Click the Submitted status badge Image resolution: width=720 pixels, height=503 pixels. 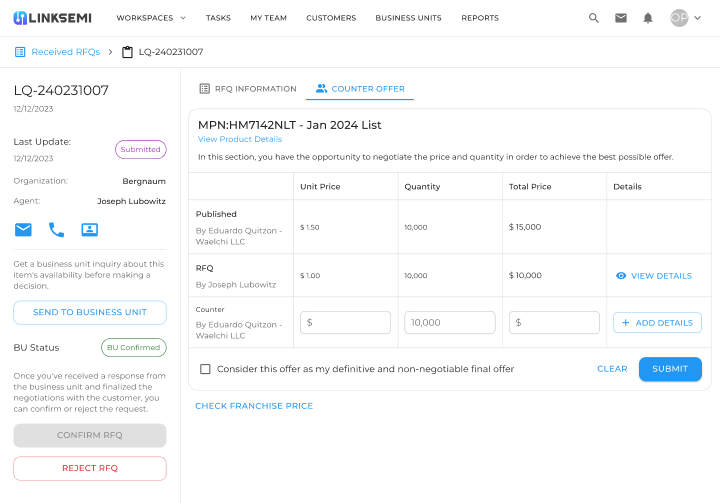point(141,149)
